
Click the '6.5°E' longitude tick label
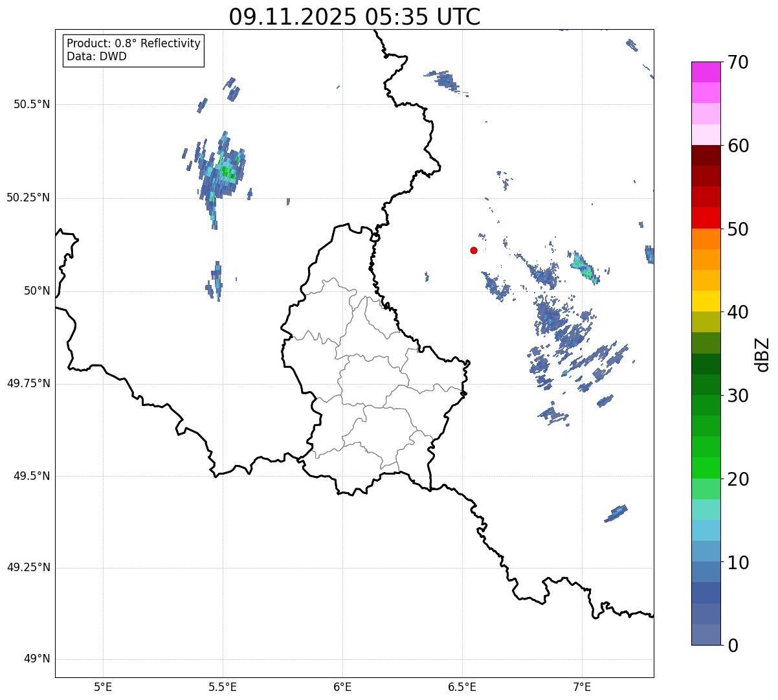(x=462, y=686)
